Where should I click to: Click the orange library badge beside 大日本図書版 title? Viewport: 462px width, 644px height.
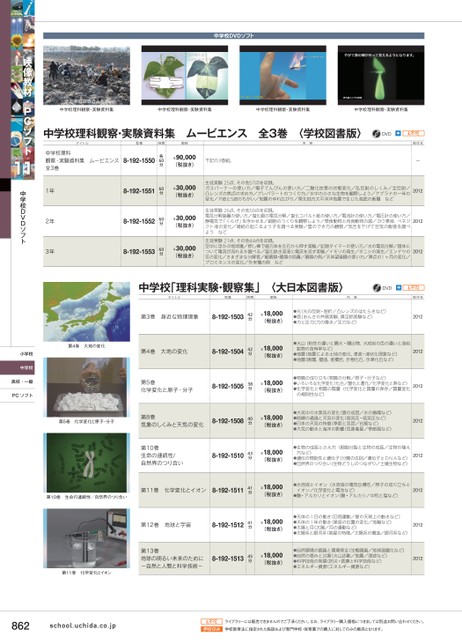click(x=414, y=288)
